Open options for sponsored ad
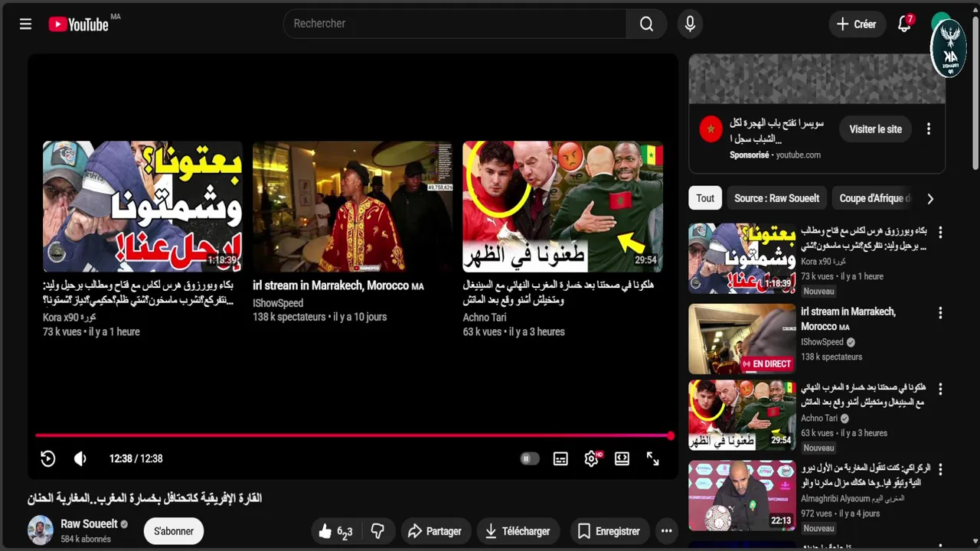Image resolution: width=980 pixels, height=551 pixels. click(929, 129)
